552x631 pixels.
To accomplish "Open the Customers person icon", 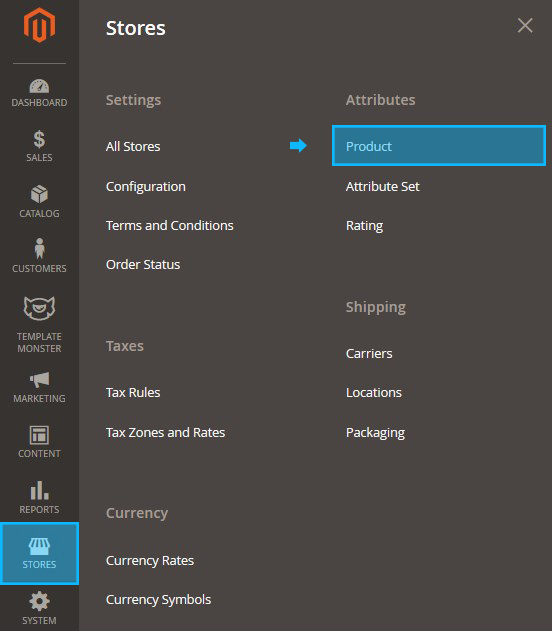I will pyautogui.click(x=39, y=248).
